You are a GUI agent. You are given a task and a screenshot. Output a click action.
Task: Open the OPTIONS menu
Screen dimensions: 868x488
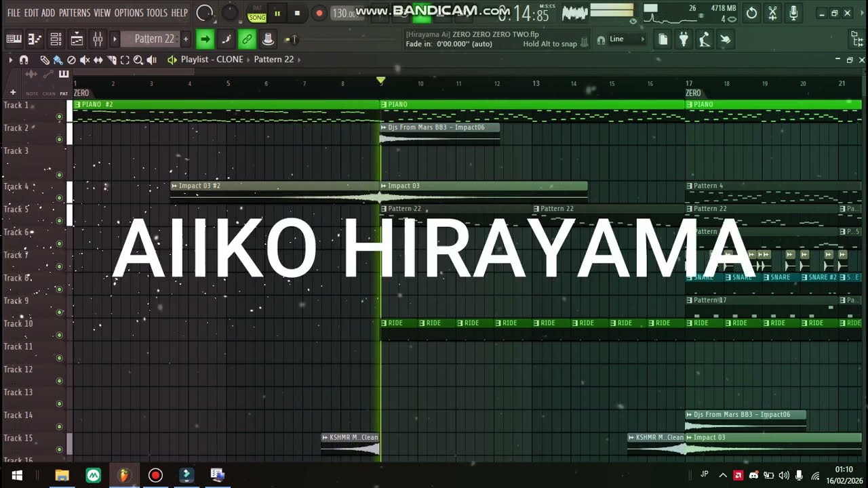click(x=129, y=13)
